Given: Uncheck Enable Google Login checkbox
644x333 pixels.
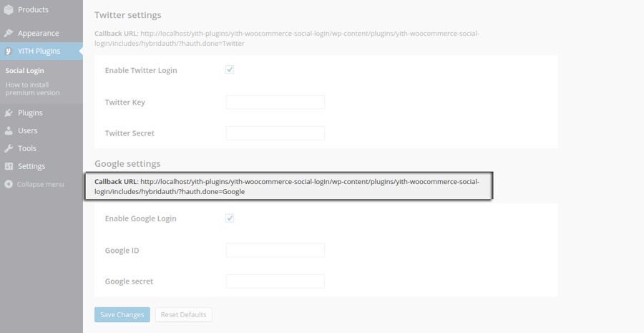Looking at the screenshot, I should pos(230,218).
